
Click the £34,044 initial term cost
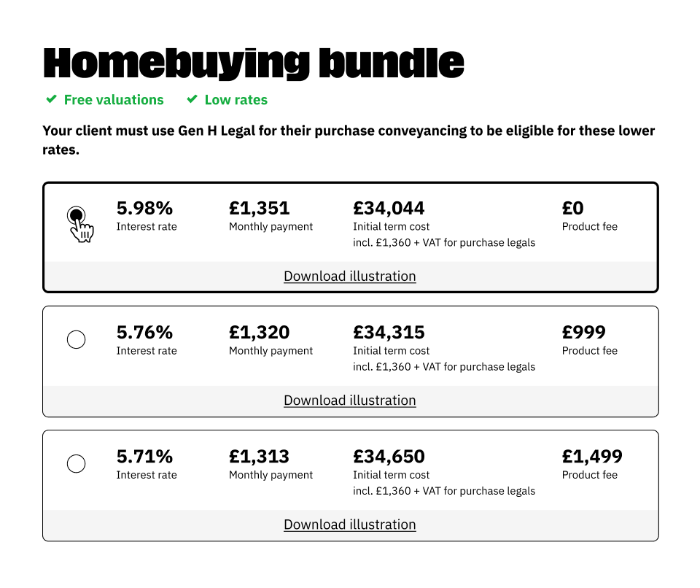click(x=389, y=208)
